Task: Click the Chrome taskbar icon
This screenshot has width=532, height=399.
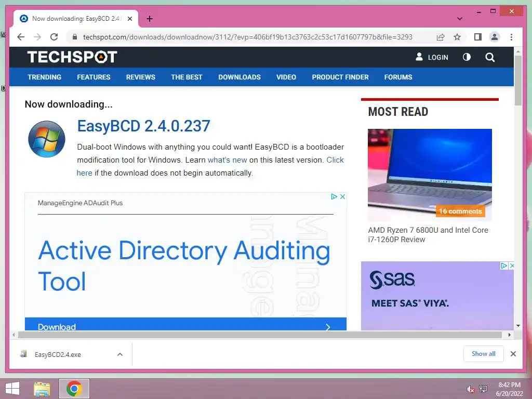Action: [74, 389]
